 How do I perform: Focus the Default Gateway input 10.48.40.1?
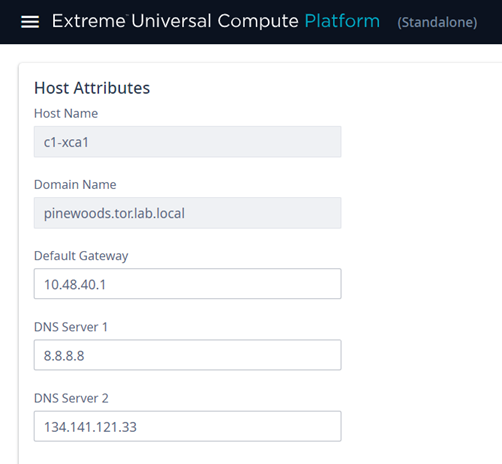point(188,284)
